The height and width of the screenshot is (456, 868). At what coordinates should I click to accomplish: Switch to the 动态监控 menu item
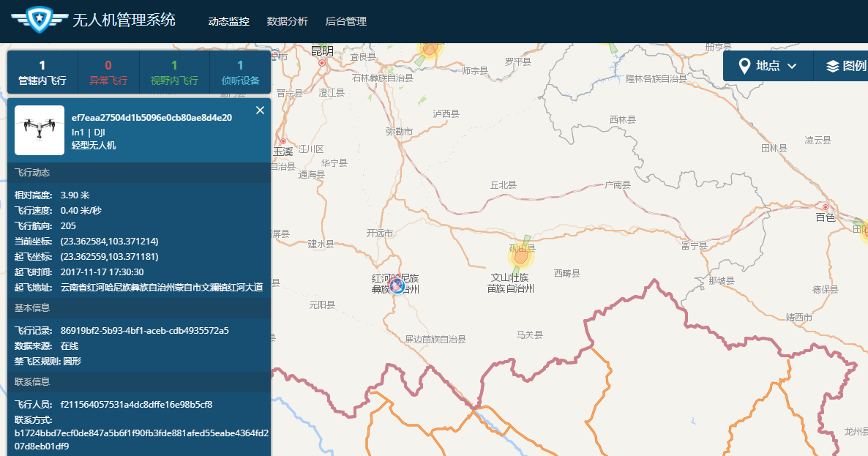pos(228,22)
